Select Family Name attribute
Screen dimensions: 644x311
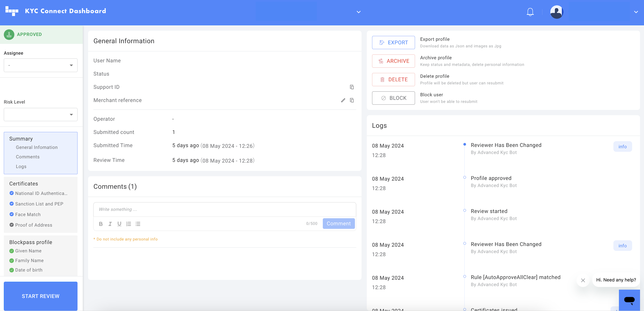(29, 260)
